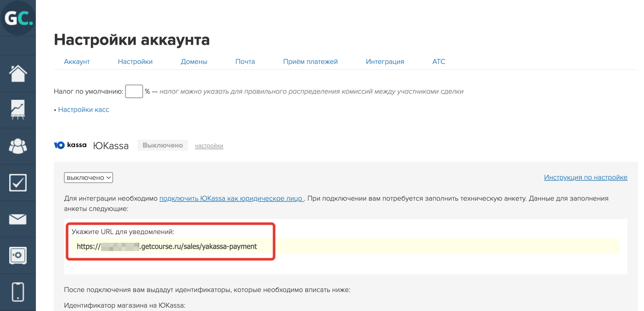Select the Почта tab

point(245,61)
